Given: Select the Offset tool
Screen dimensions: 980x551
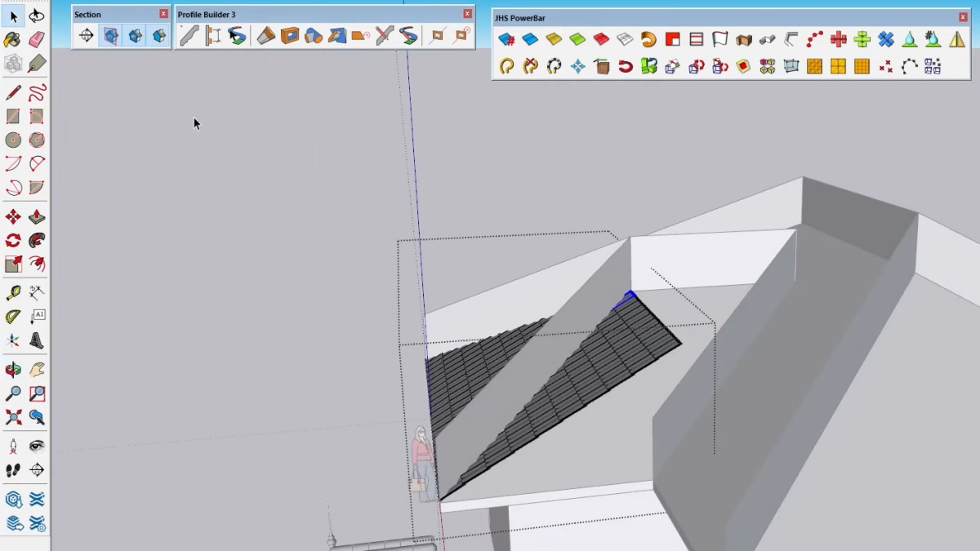Looking at the screenshot, I should 37,264.
